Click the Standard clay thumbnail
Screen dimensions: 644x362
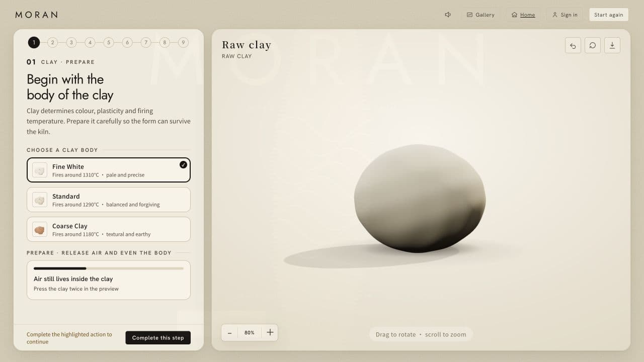click(40, 200)
